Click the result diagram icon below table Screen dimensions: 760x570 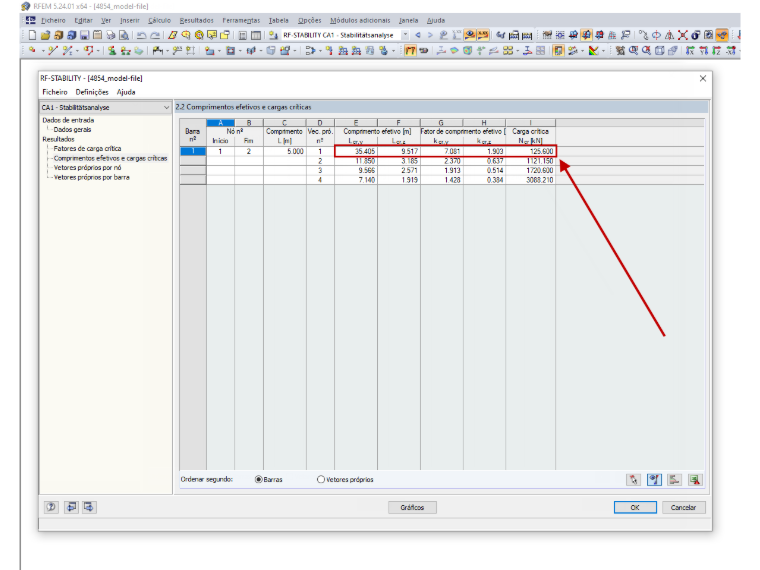point(674,479)
